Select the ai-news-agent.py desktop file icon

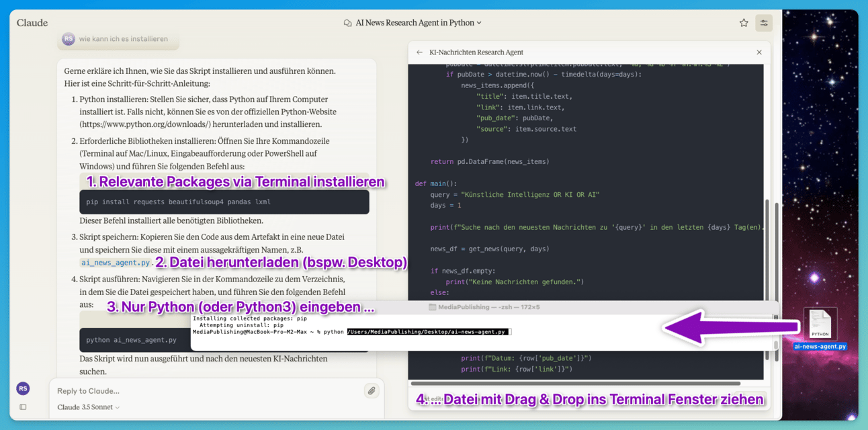tap(820, 324)
